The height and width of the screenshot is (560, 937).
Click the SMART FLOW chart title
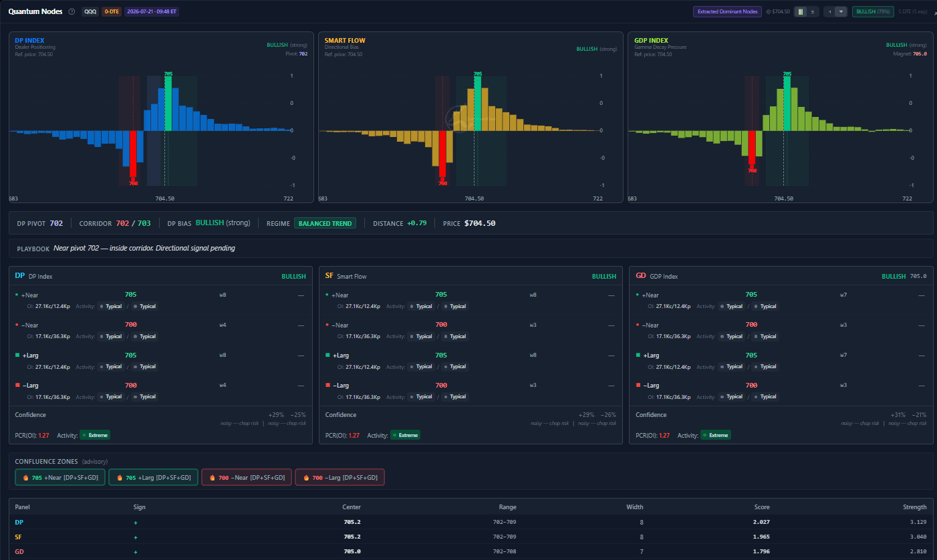coord(345,41)
